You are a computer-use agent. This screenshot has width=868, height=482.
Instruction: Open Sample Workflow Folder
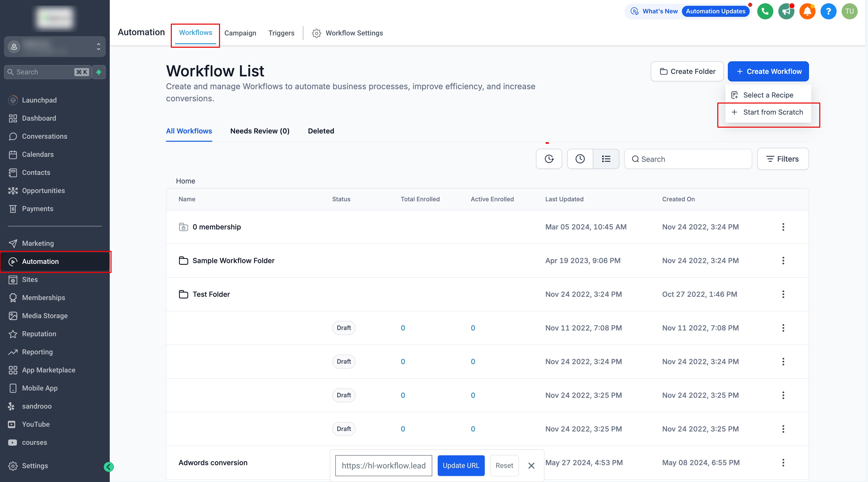pos(233,261)
